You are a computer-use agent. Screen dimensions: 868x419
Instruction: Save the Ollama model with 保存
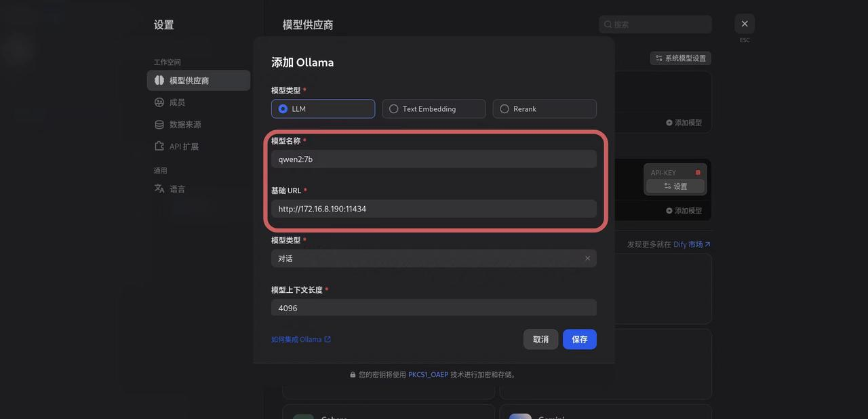[580, 339]
